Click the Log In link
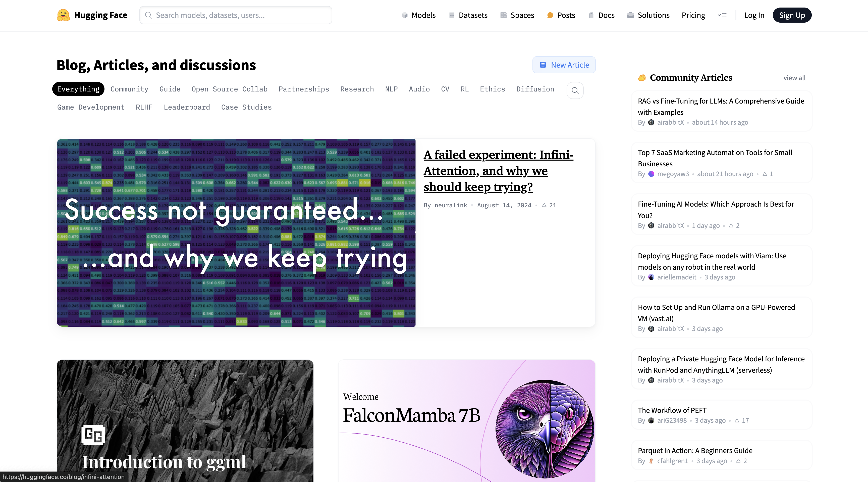868x482 pixels. pyautogui.click(x=754, y=15)
